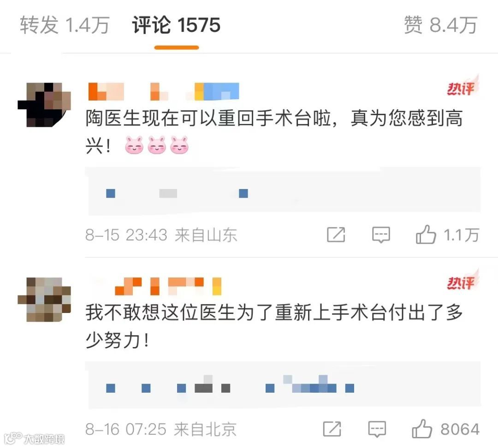Open the first commenter's username

click(x=164, y=91)
